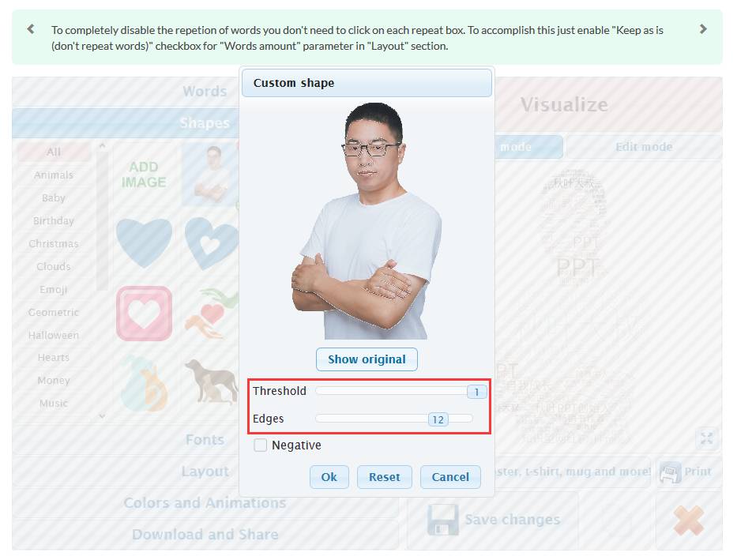This screenshot has height=560, width=737.
Task: Click the Save changes floppy disk icon
Action: [443, 520]
